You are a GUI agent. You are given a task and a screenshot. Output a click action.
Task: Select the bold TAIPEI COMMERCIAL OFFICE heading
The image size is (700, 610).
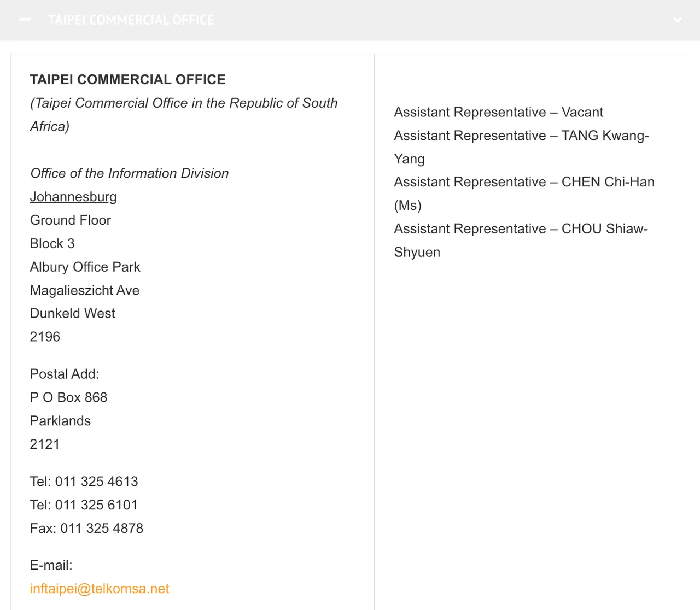coord(127,80)
